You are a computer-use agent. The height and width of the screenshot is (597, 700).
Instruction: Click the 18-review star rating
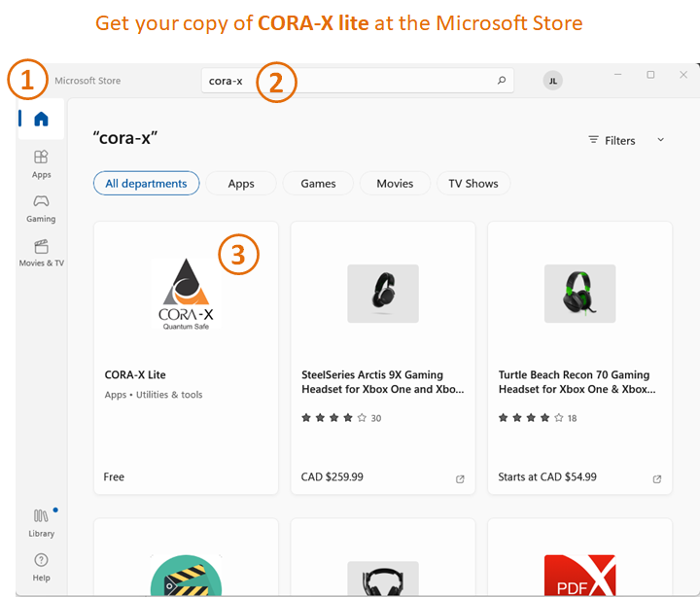538,418
